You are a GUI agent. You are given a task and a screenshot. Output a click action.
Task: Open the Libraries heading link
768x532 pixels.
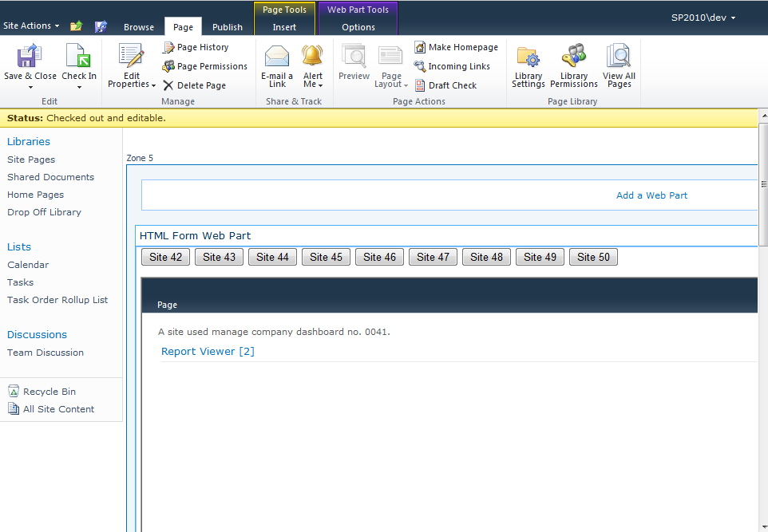coord(29,141)
